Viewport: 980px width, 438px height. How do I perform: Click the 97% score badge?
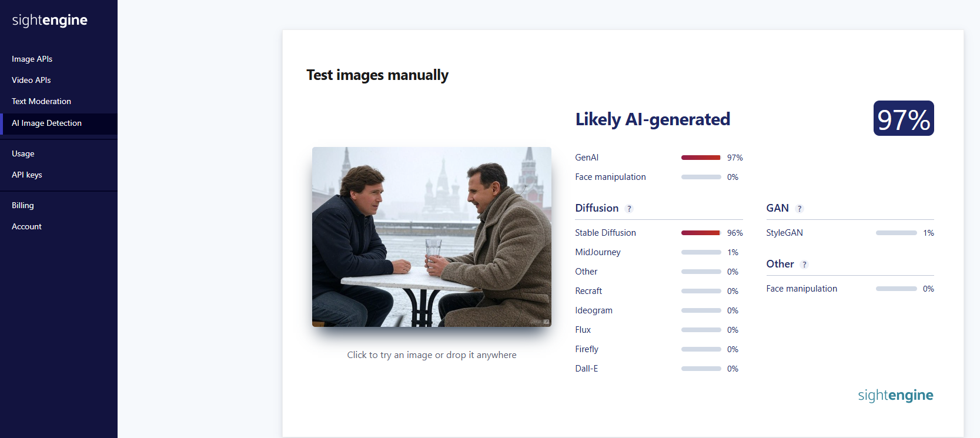tap(903, 119)
